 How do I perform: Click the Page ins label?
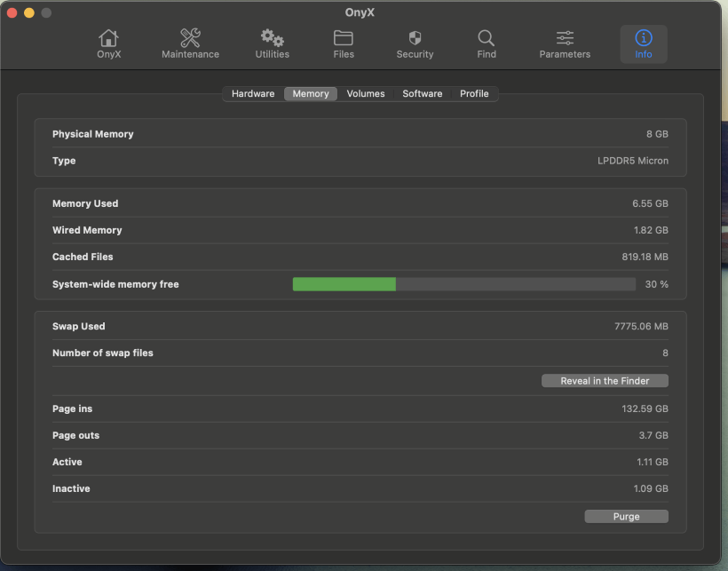point(73,408)
